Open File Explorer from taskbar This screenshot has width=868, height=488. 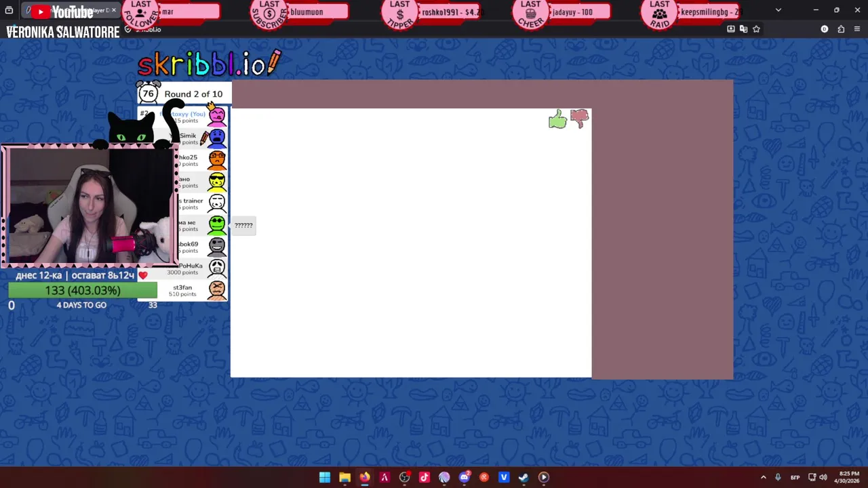pos(344,477)
